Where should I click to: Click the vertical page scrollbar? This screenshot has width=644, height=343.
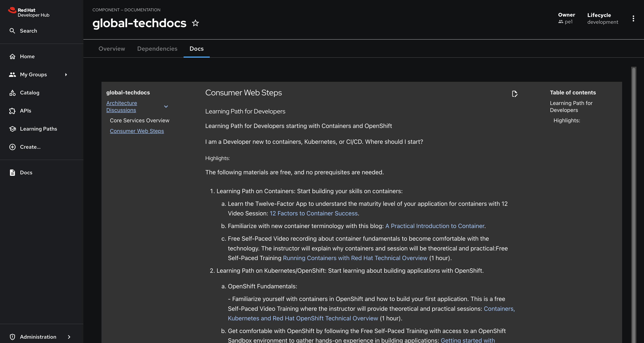point(633,205)
